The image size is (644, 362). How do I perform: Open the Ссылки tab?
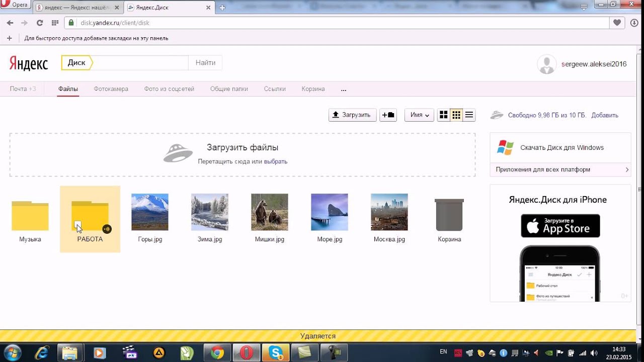(275, 89)
